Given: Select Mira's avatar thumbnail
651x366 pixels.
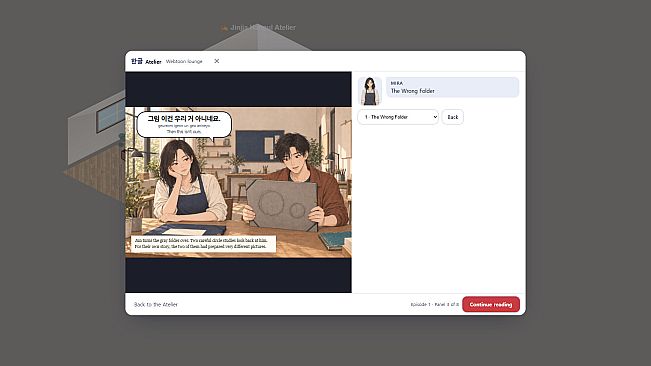Looking at the screenshot, I should tap(370, 90).
